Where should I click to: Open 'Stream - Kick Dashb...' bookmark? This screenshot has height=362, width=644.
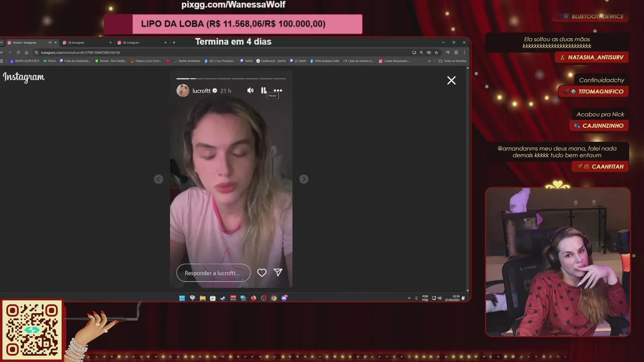tap(111, 61)
